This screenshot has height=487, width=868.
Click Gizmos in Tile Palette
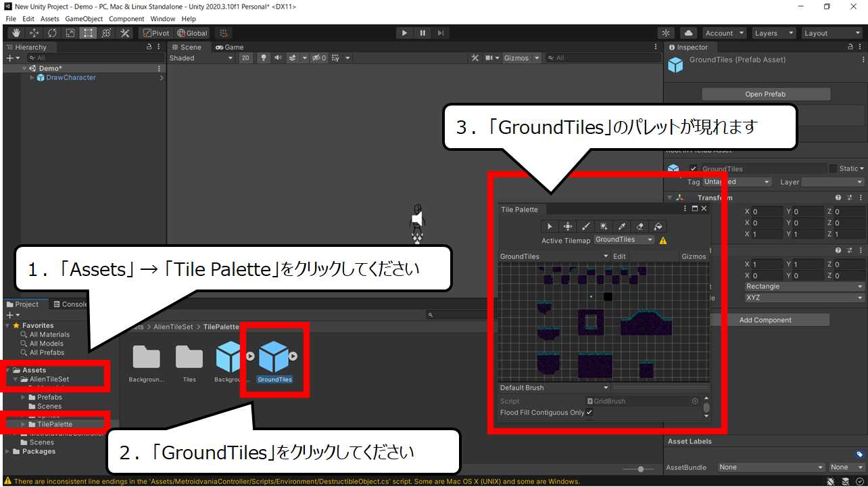pyautogui.click(x=694, y=256)
